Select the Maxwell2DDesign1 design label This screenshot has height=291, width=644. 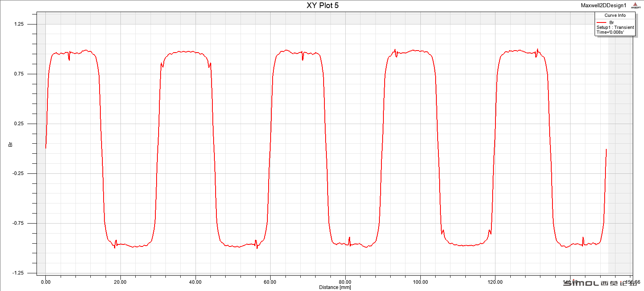603,5
